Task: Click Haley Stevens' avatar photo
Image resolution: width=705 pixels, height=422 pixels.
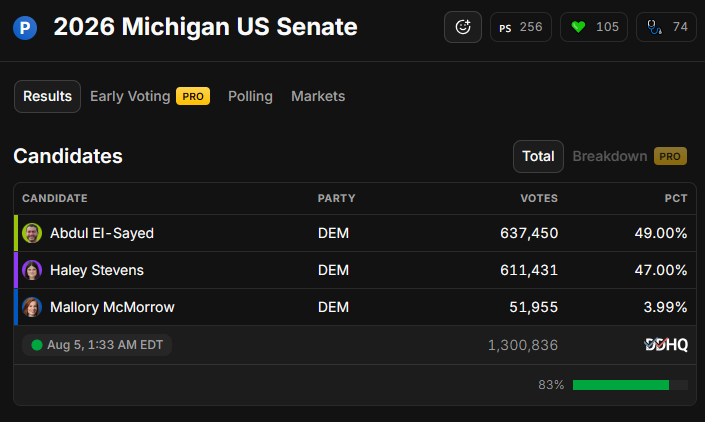Action: (32, 270)
